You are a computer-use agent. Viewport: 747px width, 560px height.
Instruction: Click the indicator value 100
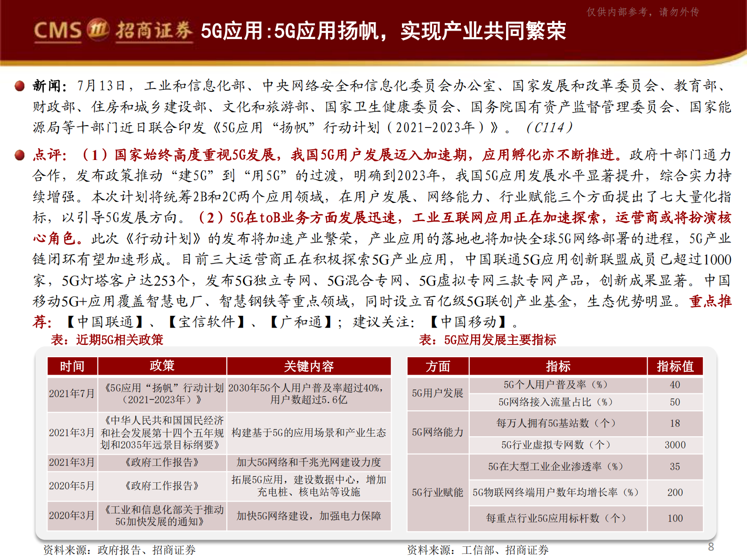(675, 519)
